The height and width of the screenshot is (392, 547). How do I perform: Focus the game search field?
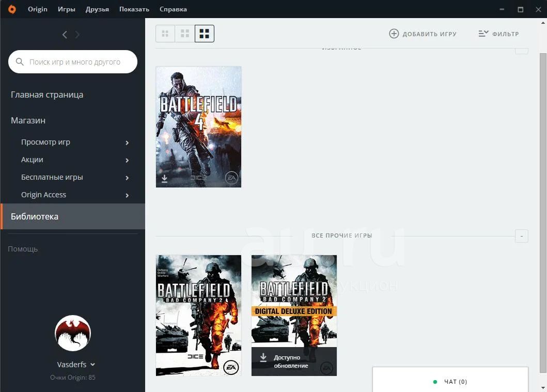click(72, 62)
